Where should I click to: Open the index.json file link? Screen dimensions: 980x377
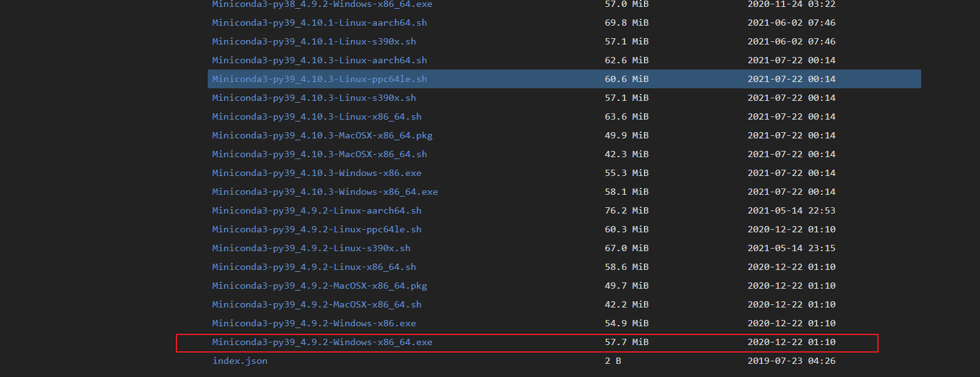[x=240, y=361]
